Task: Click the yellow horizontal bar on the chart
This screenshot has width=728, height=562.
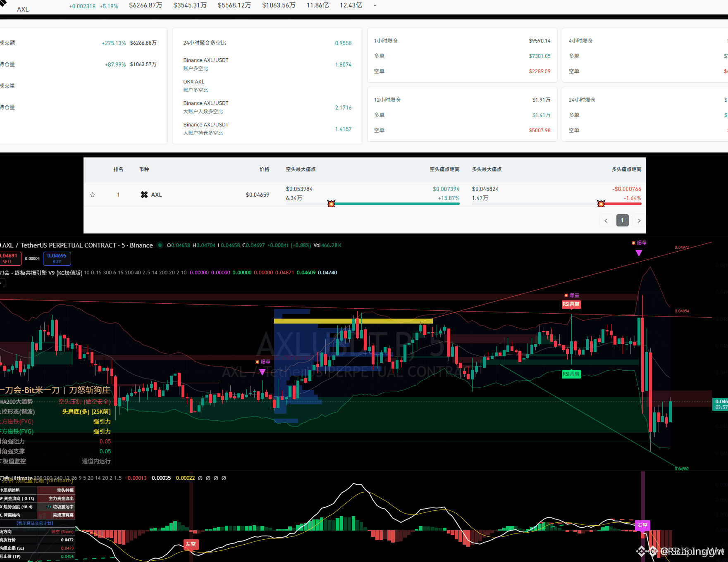Action: click(x=353, y=321)
